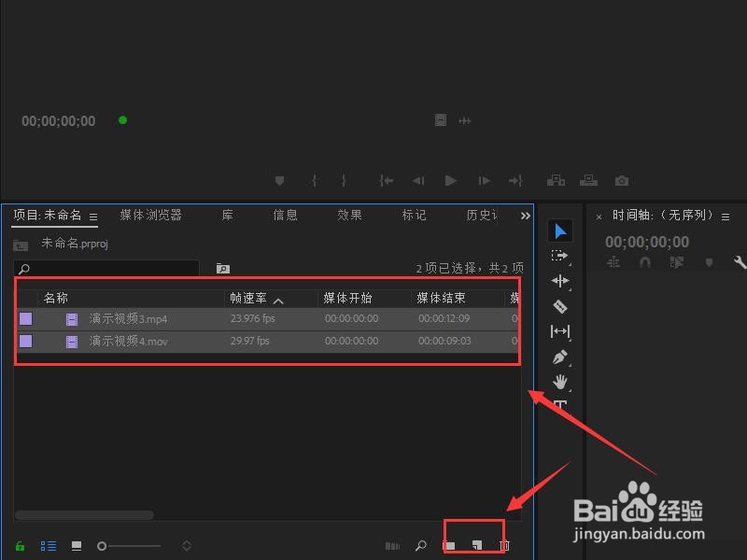
Task: Select clip 演示视频4.mov
Action: 128,341
